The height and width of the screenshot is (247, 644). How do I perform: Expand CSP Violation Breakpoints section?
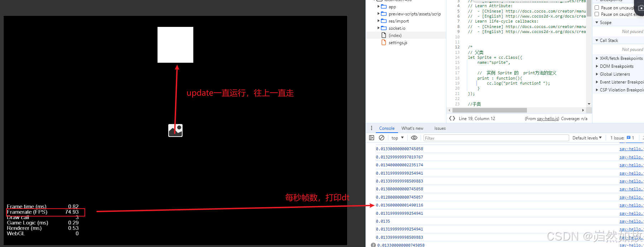[x=597, y=90]
